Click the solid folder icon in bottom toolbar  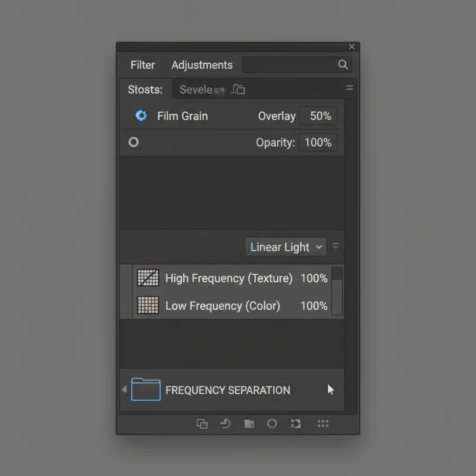point(249,423)
